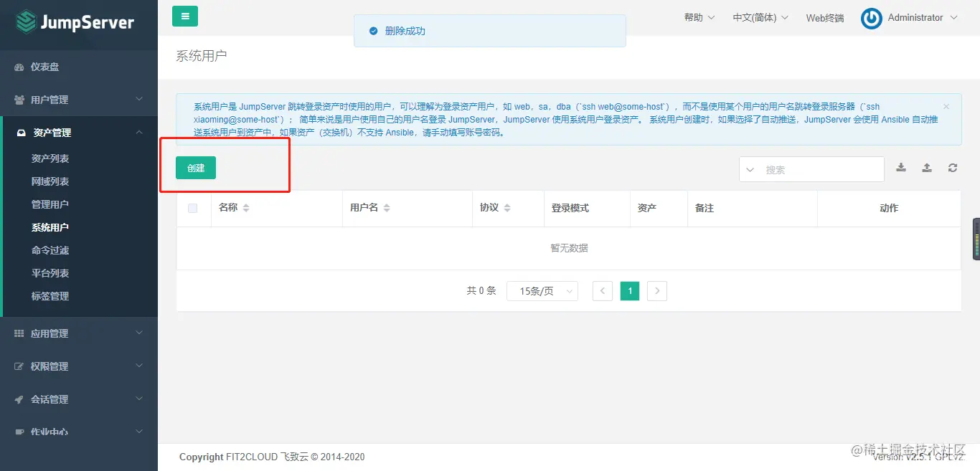
Task: Click the 用户管理 users icon
Action: tap(19, 100)
